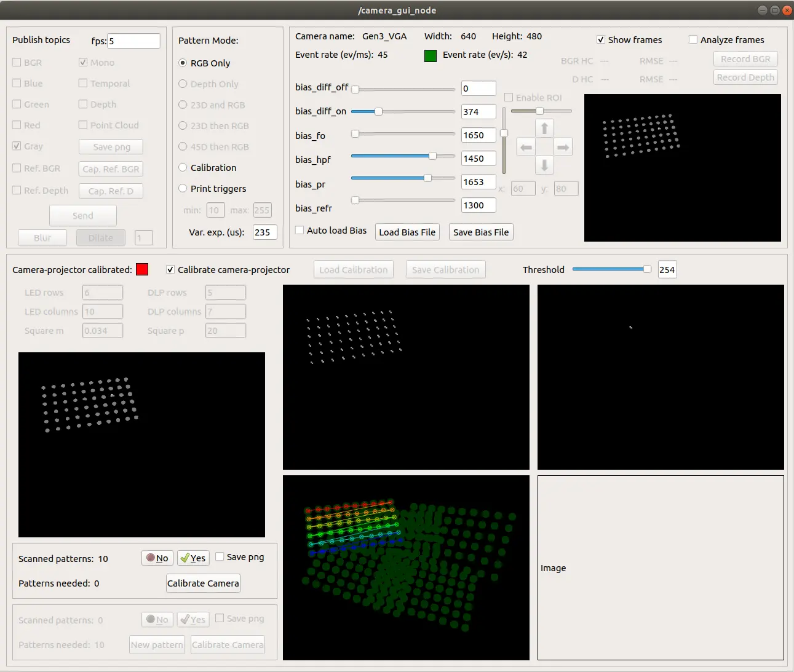
Task: Click the Threshold slider handle
Action: pos(647,269)
